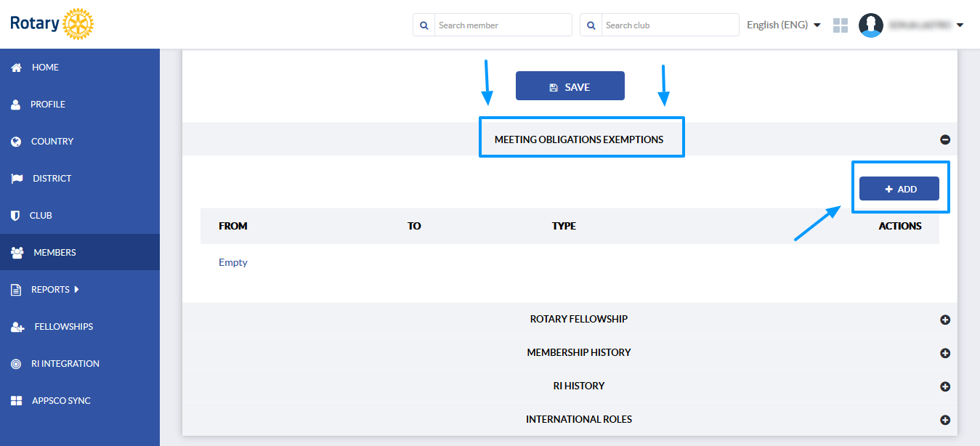Click the ACTIONS column header
Viewport: 980px width, 446px height.
tap(900, 226)
